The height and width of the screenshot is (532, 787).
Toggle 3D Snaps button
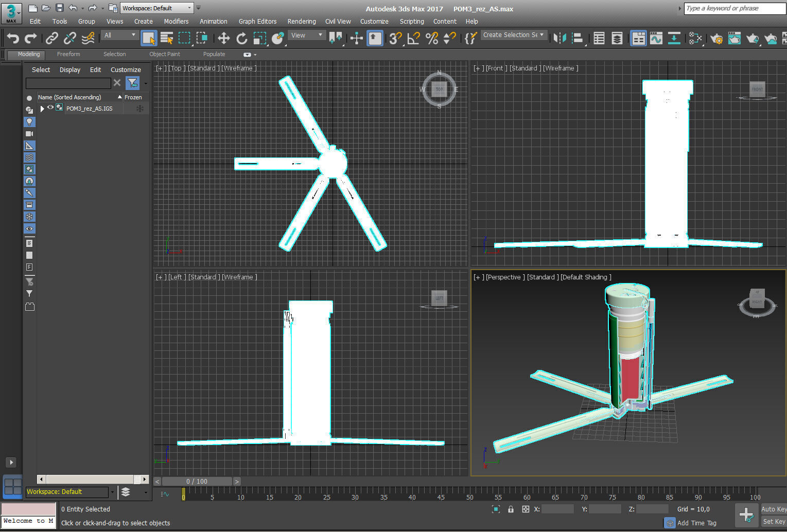pyautogui.click(x=395, y=38)
